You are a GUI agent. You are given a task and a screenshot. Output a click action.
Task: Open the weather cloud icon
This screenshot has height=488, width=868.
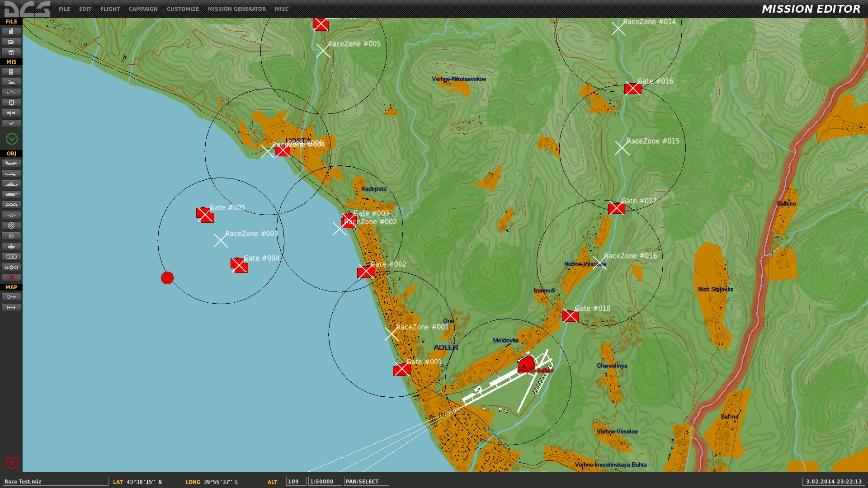(x=11, y=82)
